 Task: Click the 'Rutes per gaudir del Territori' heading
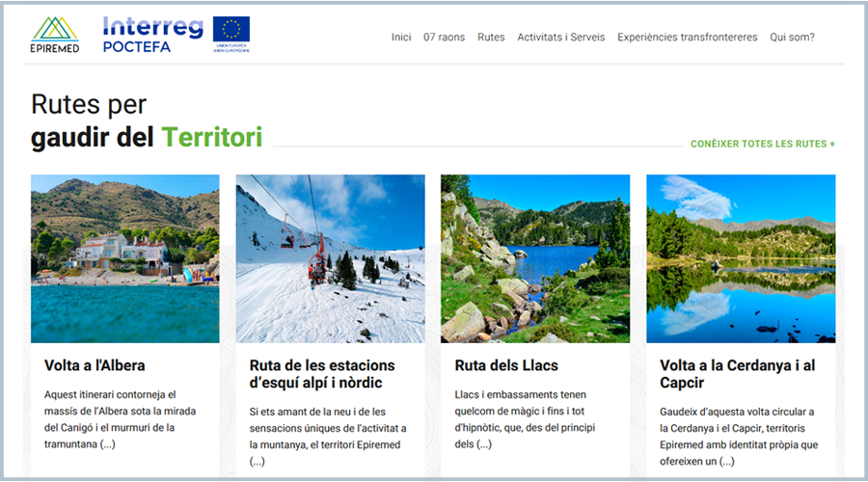[147, 120]
